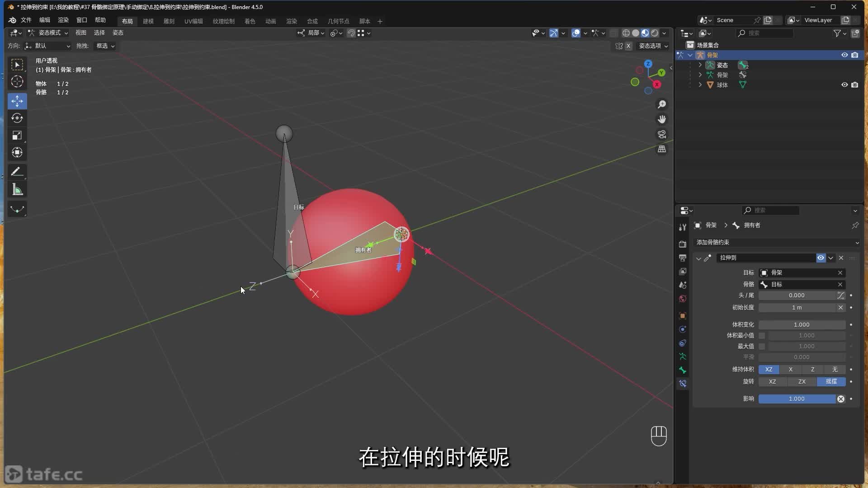Open the Physics properties tab
Screen dimensions: 868x488
click(x=683, y=329)
